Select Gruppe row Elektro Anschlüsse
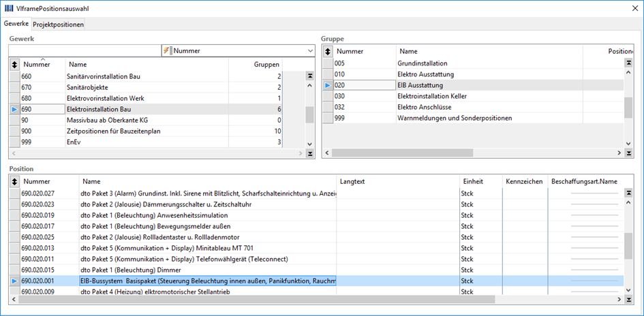This screenshot has height=316, width=644. point(473,108)
